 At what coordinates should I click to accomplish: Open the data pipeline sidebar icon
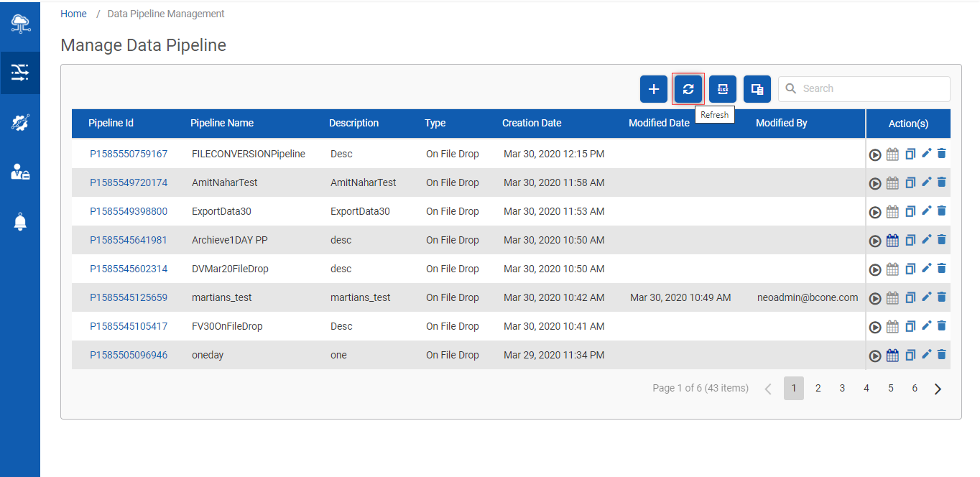pyautogui.click(x=20, y=73)
